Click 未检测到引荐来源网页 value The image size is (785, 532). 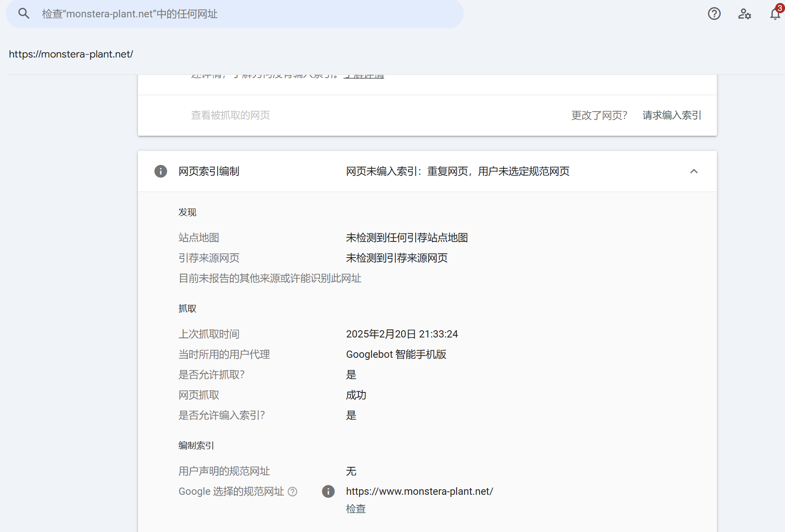click(x=397, y=258)
